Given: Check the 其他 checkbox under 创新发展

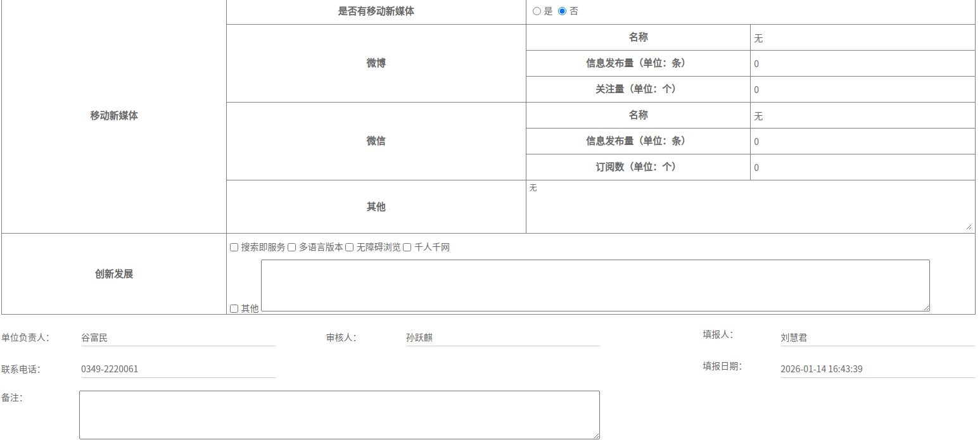Looking at the screenshot, I should pyautogui.click(x=234, y=309).
